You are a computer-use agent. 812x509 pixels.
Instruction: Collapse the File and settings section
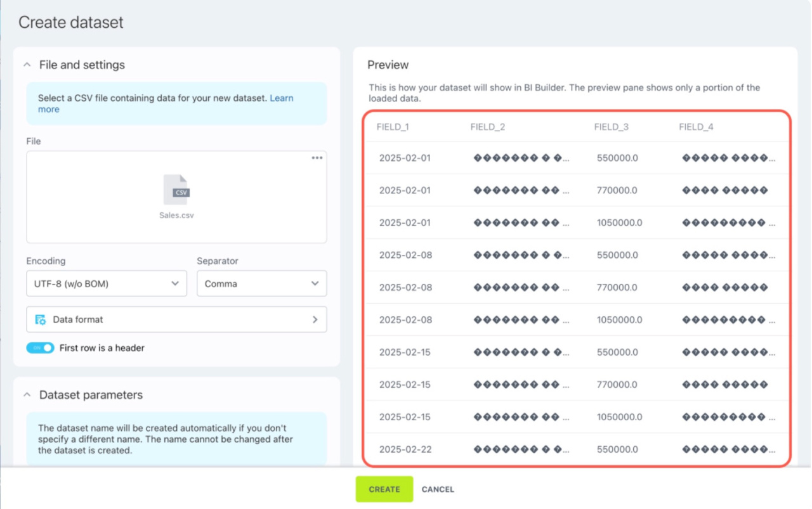tap(27, 65)
